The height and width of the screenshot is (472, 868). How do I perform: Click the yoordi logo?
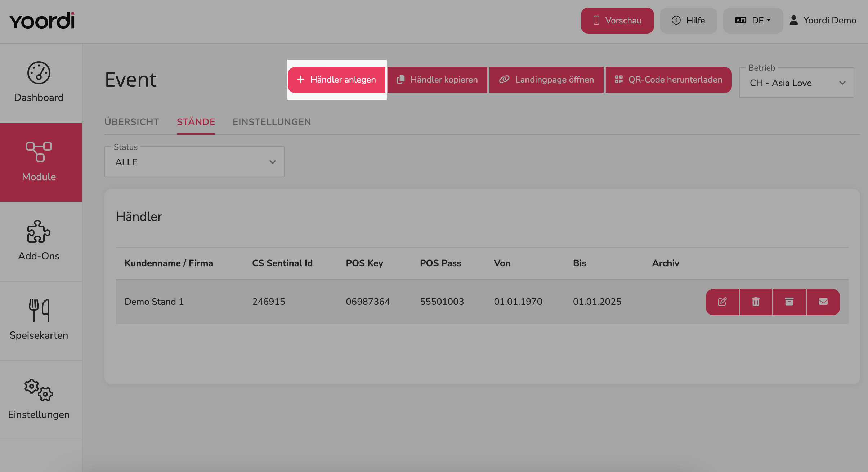tap(42, 21)
